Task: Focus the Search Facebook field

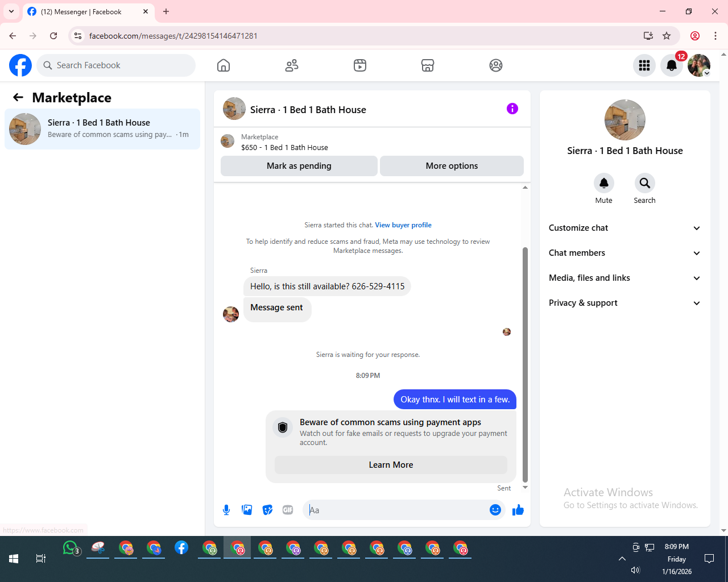Action: pos(116,65)
